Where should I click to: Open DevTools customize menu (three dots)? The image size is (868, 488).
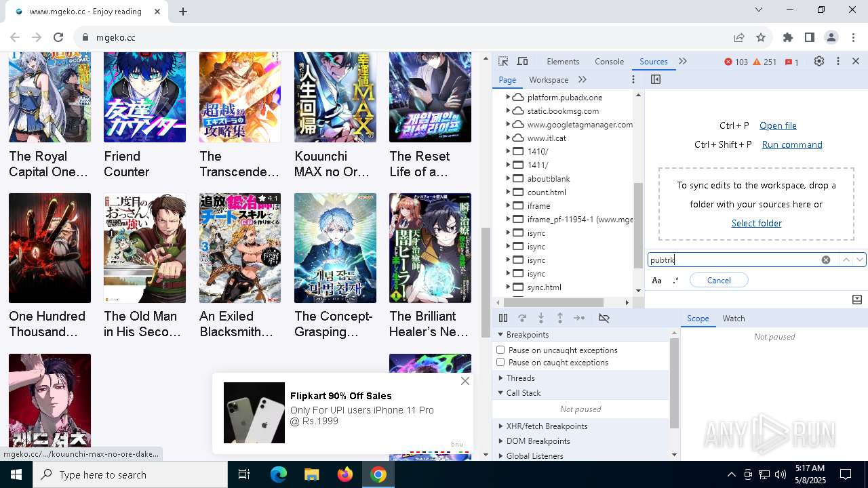[838, 61]
